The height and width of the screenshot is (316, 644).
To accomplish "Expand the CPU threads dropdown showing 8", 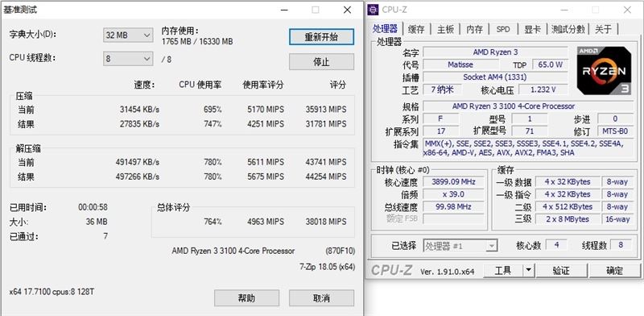I will [128, 59].
